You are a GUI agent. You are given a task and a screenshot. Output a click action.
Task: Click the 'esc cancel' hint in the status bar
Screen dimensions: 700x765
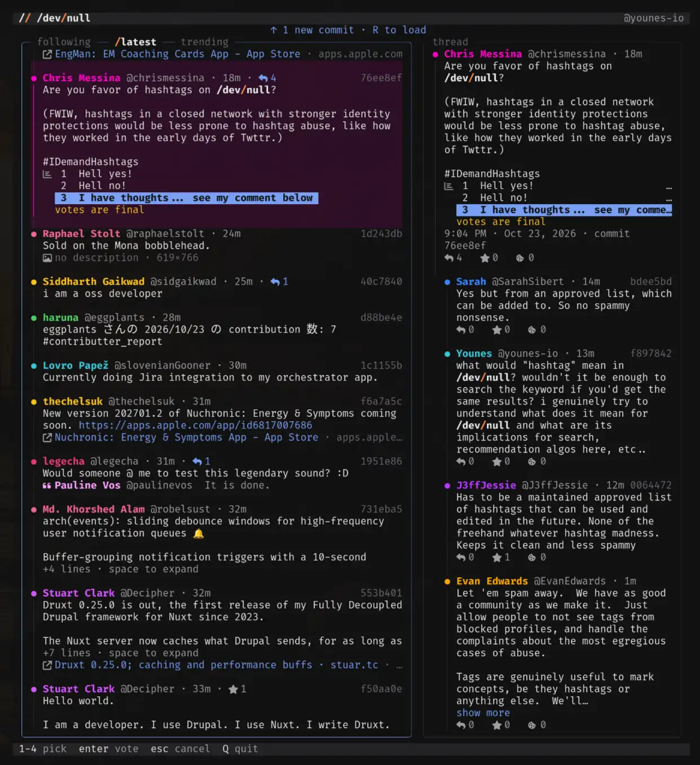click(x=180, y=749)
